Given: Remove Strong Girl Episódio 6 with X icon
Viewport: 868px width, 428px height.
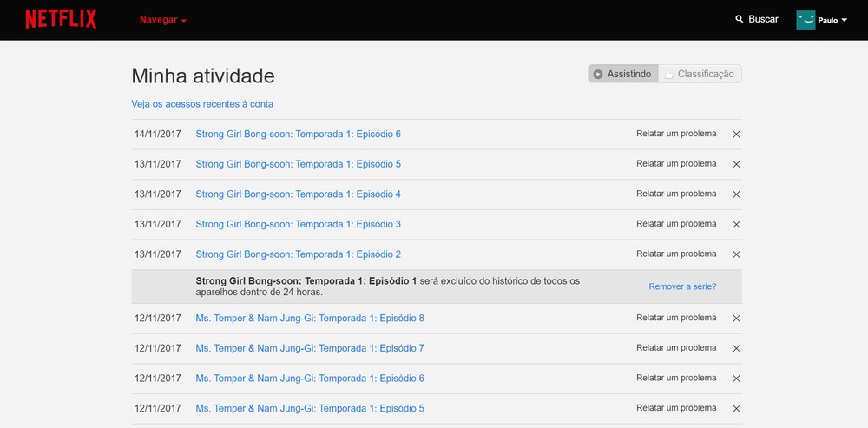Looking at the screenshot, I should pyautogui.click(x=736, y=134).
